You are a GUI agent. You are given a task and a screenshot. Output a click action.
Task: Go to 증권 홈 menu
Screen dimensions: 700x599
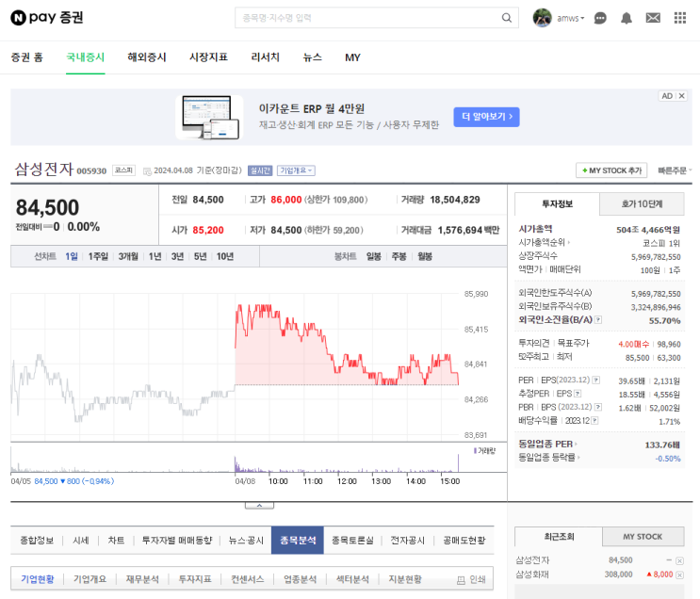tap(26, 57)
